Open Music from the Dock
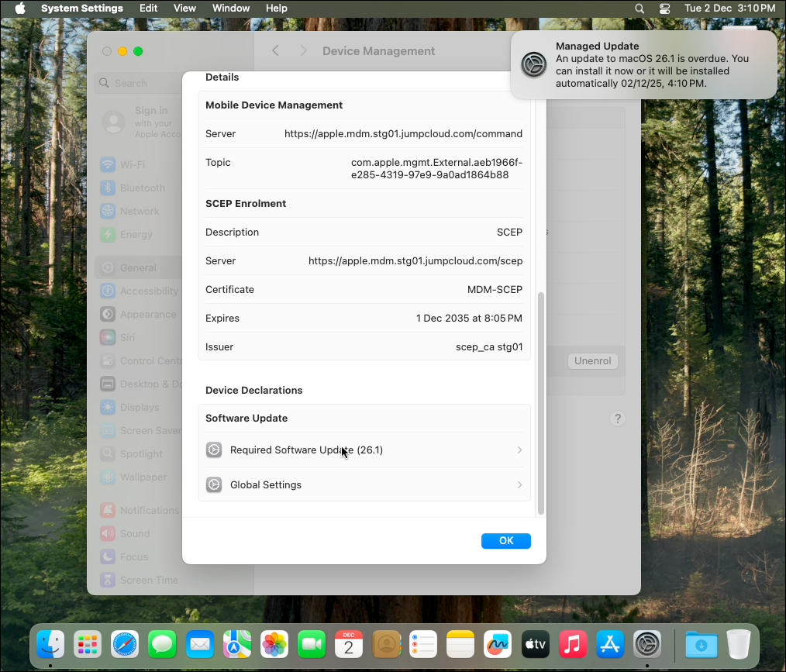 (x=572, y=644)
